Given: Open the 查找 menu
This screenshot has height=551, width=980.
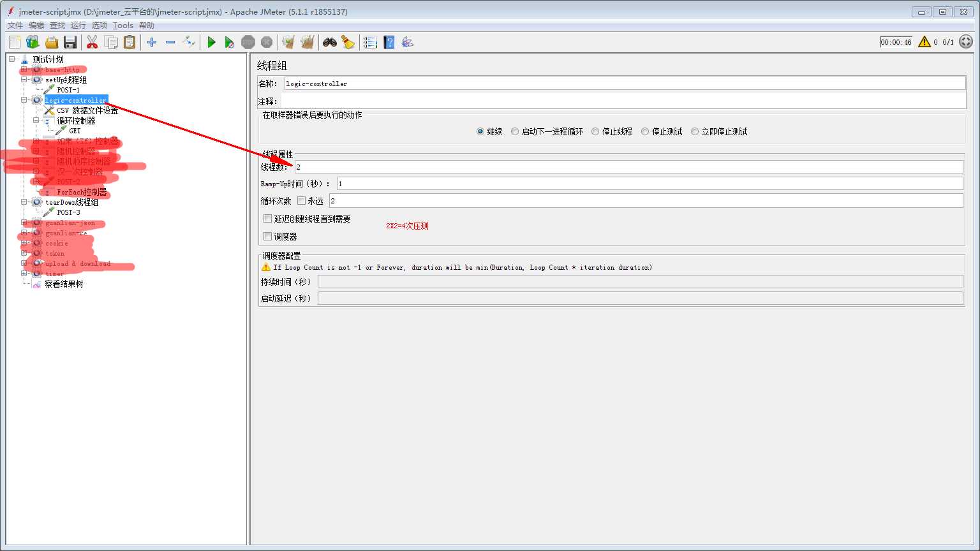Looking at the screenshot, I should point(57,26).
